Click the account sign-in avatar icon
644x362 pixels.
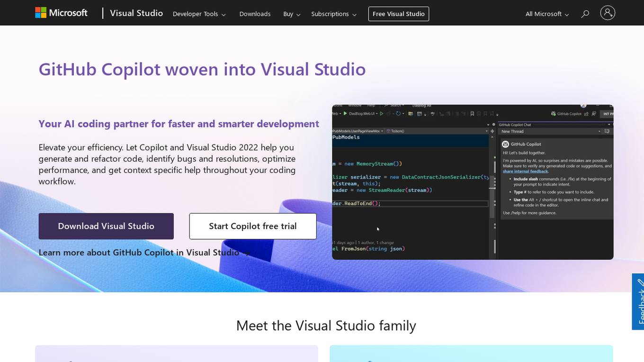(x=608, y=13)
